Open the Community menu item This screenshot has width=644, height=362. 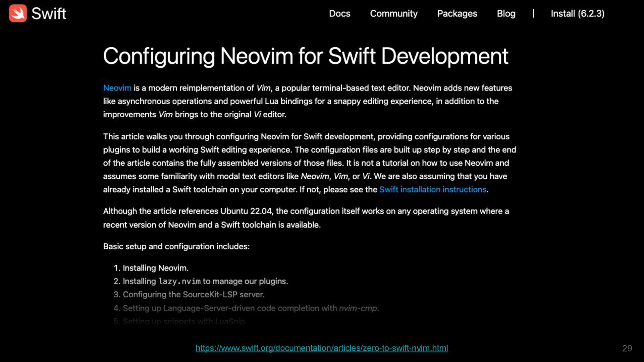pyautogui.click(x=394, y=13)
